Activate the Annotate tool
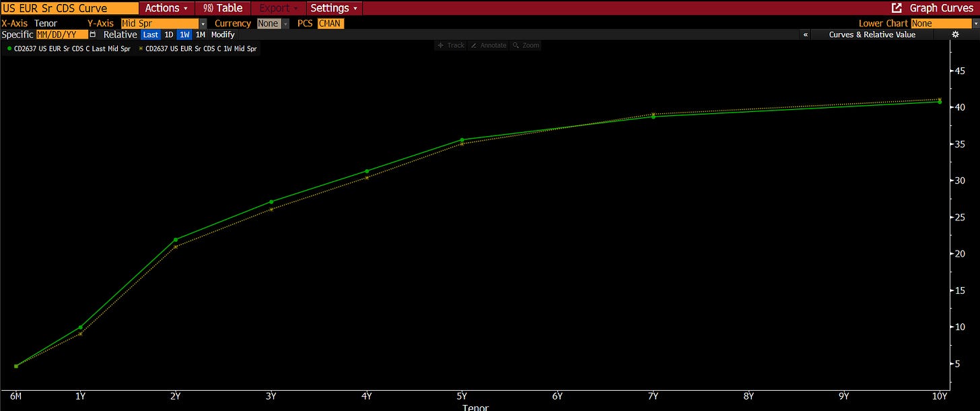 pos(488,45)
